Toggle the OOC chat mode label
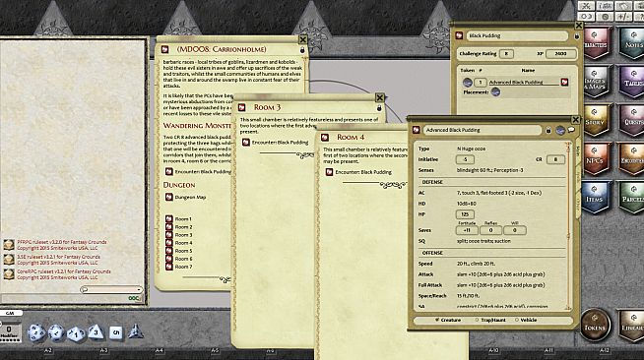Screen dimensions: 644x360 (x=134, y=298)
